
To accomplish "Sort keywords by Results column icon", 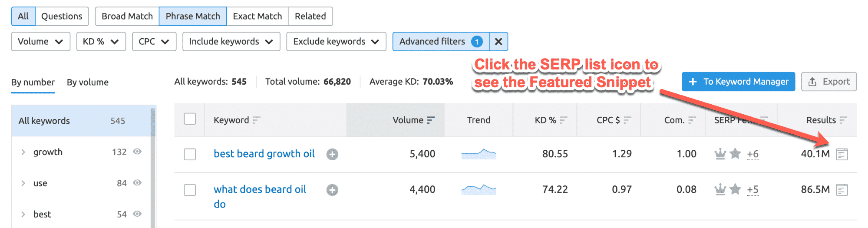I will 843,120.
